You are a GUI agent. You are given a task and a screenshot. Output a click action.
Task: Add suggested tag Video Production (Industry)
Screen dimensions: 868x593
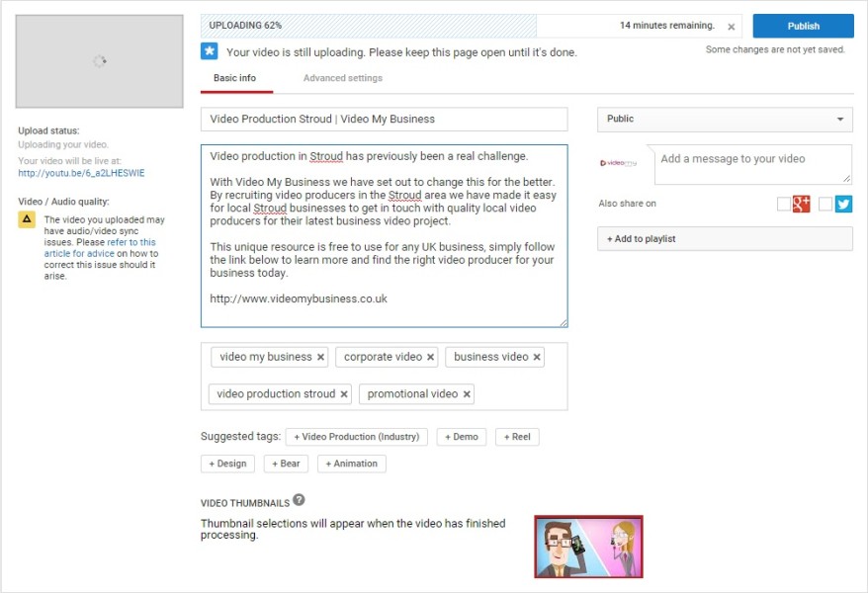tap(357, 437)
